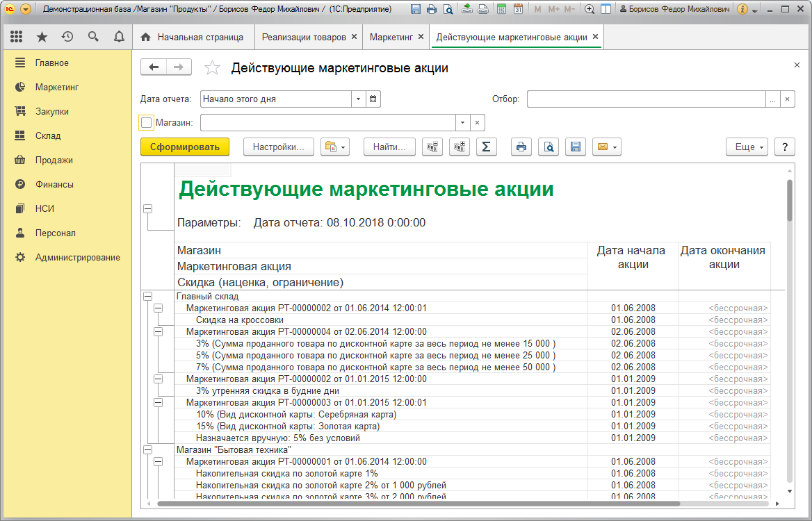
Task: Open the history clock icon
Action: click(67, 37)
